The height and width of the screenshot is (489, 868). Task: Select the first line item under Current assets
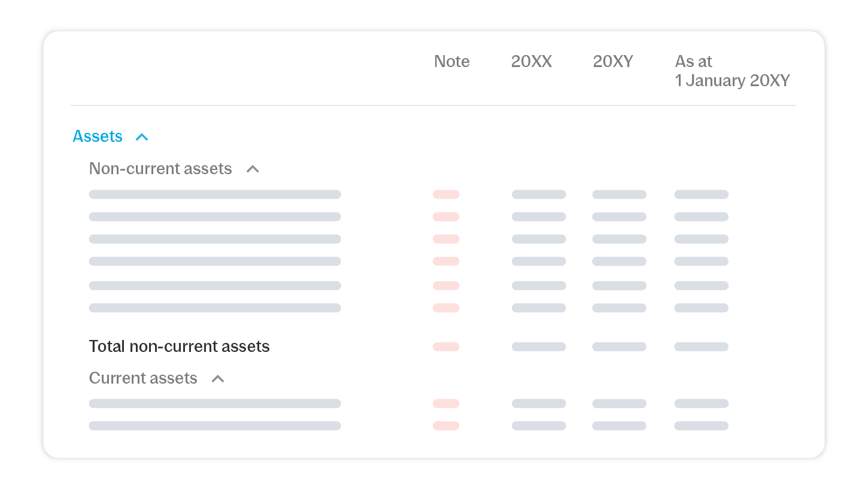[215, 403]
